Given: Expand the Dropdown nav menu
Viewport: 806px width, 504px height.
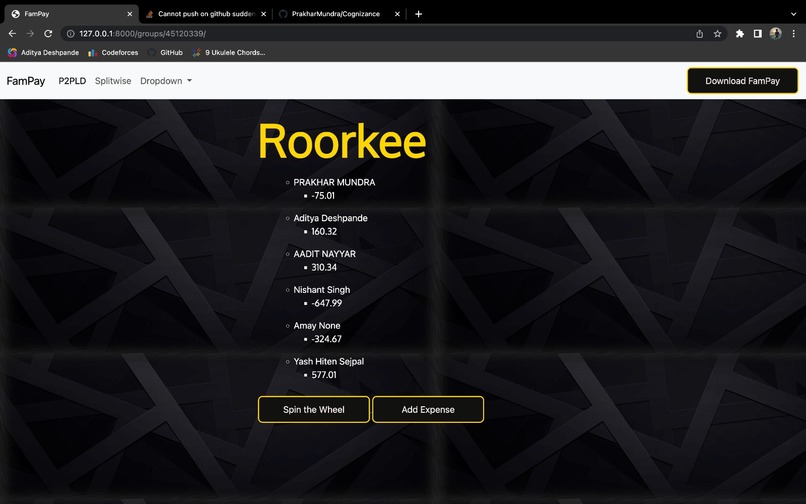Looking at the screenshot, I should (x=166, y=81).
